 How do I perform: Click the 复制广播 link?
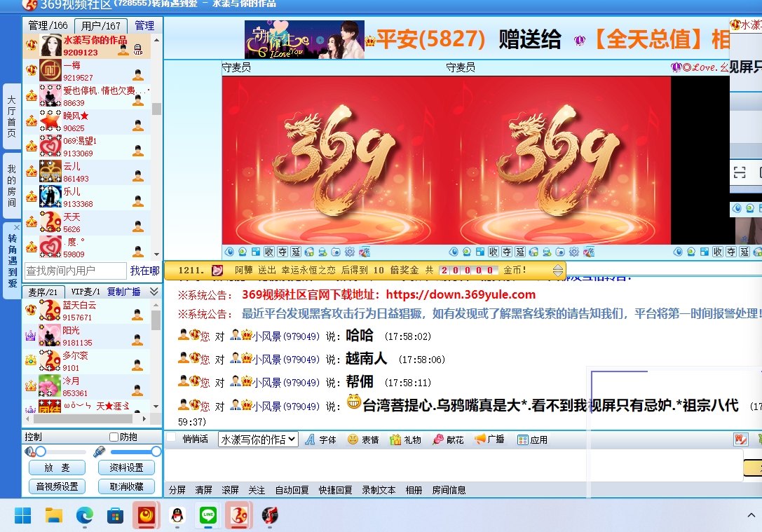pos(124,292)
